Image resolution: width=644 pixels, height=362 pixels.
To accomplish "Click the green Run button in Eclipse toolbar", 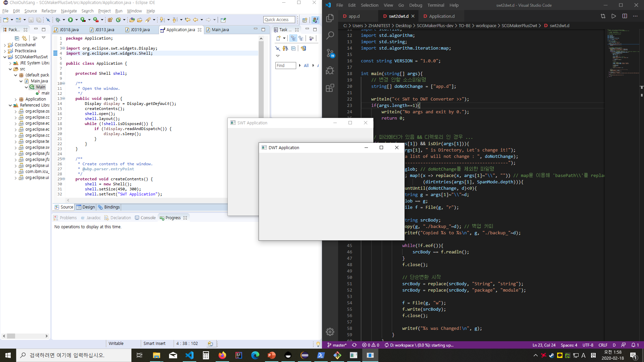I will pos(70,20).
